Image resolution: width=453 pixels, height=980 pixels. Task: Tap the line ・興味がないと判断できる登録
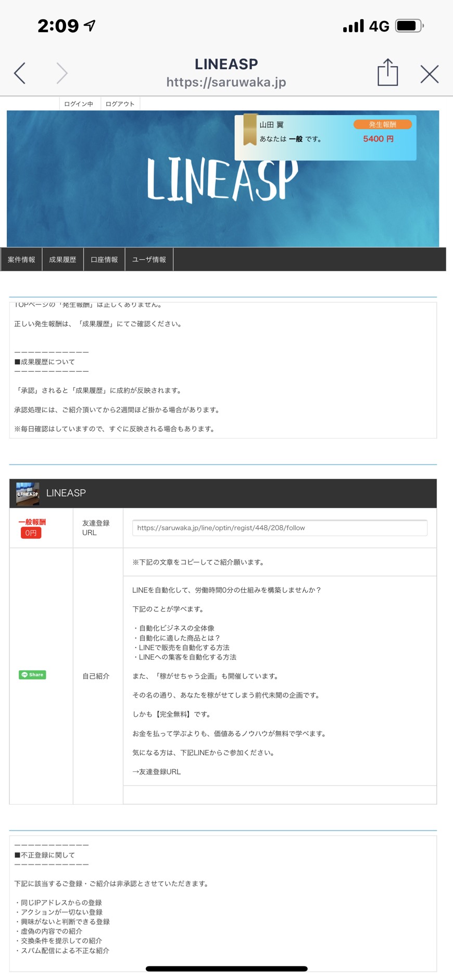tap(62, 921)
